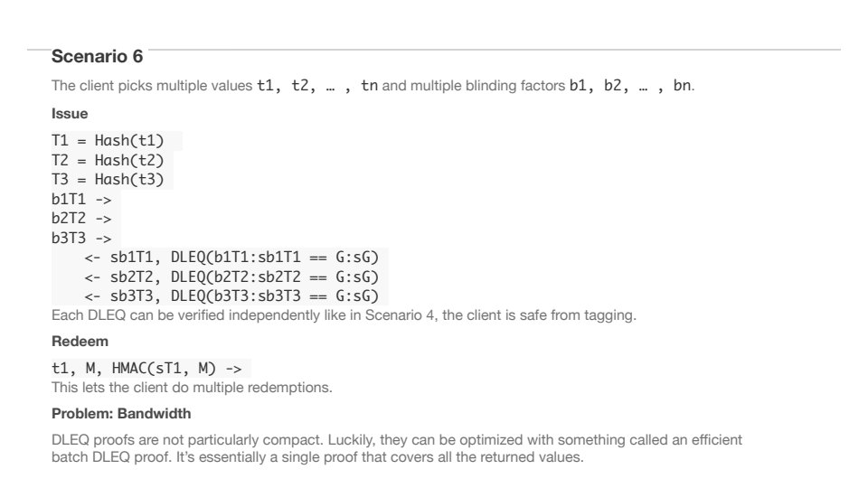The width and height of the screenshot is (868, 488).
Task: Click the "<- sb1T1, DLEQ" response line
Action: (x=231, y=257)
